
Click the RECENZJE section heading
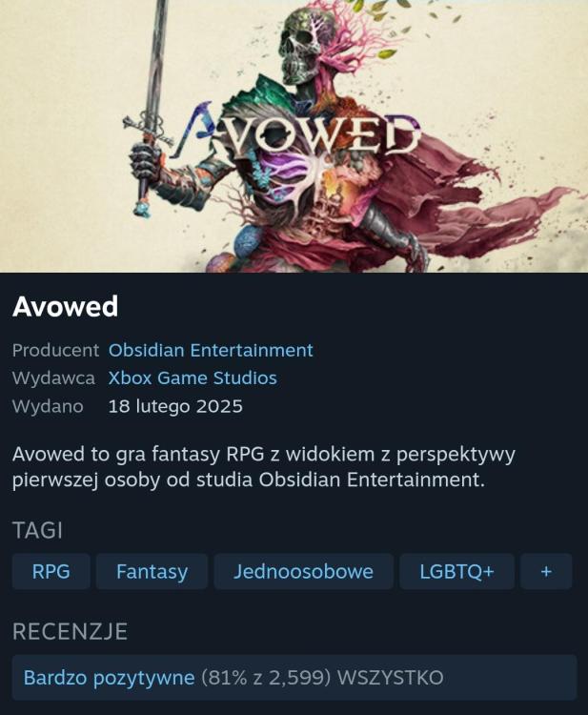pos(70,631)
